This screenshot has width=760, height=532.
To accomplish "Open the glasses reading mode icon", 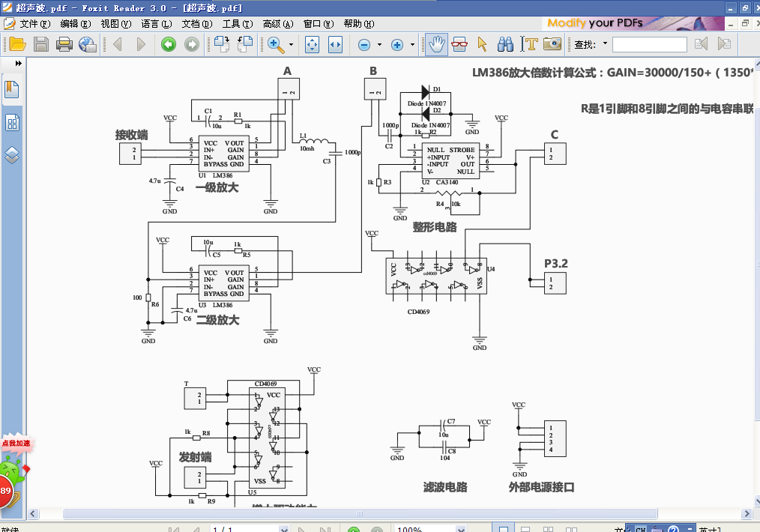I will coord(459,44).
